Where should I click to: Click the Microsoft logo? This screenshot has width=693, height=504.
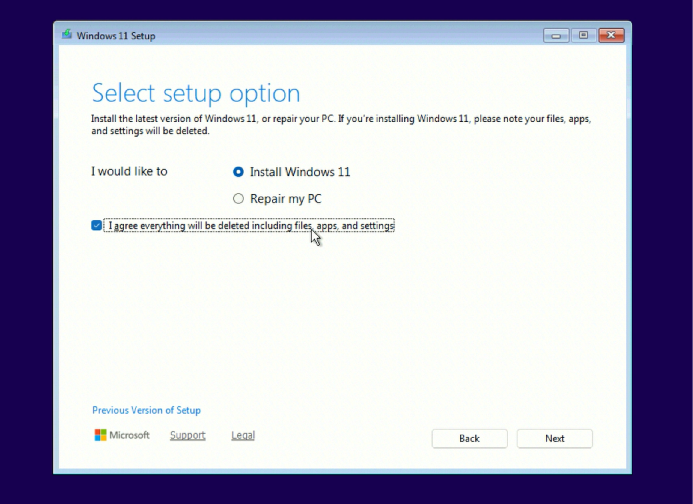pyautogui.click(x=122, y=435)
